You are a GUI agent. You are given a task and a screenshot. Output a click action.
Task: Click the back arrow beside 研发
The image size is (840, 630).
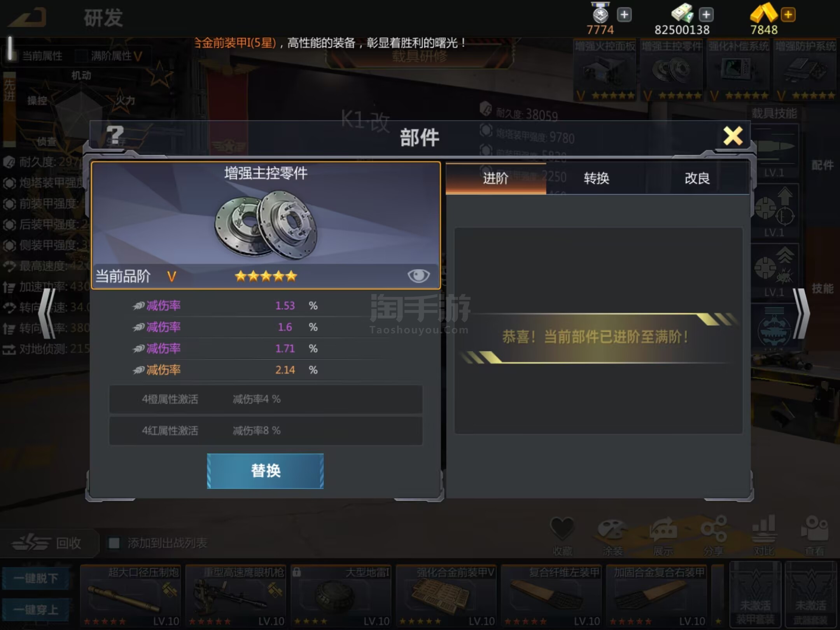[28, 17]
